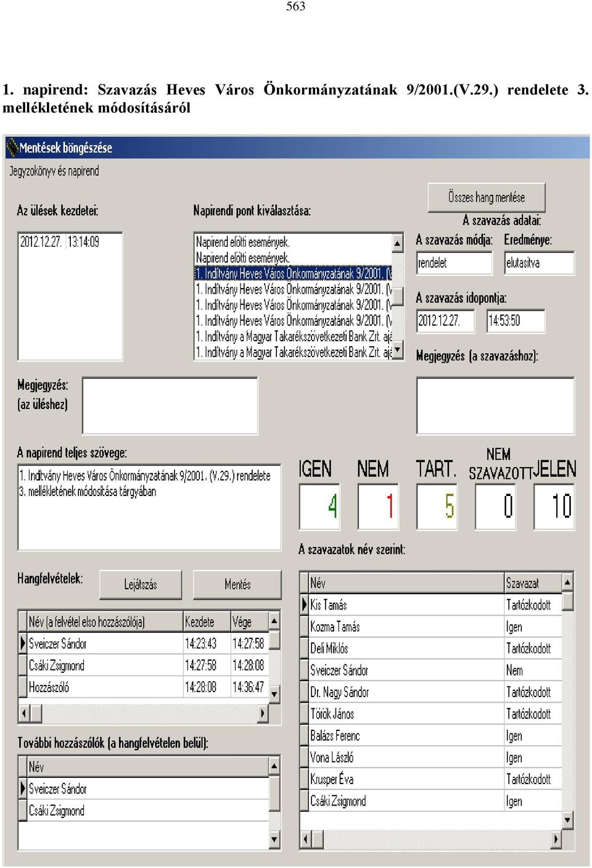The height and width of the screenshot is (868, 592).
Task: Click the 'Mentés' save button
Action: [x=237, y=584]
